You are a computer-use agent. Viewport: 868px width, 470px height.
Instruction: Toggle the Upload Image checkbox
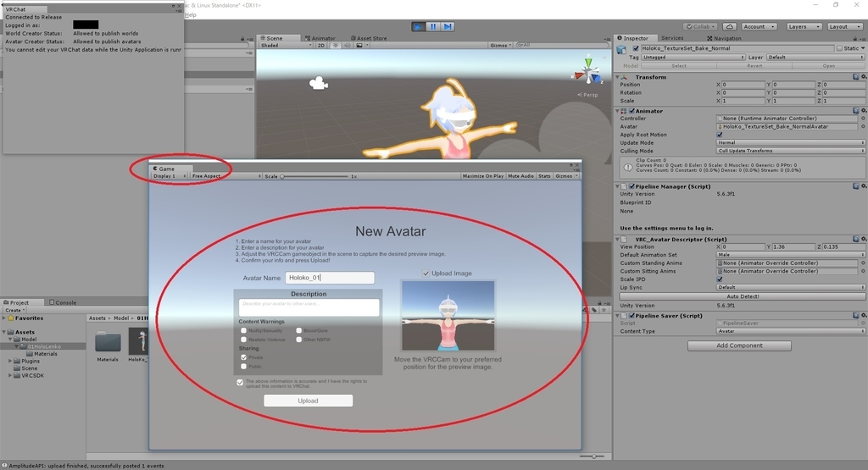(x=426, y=274)
